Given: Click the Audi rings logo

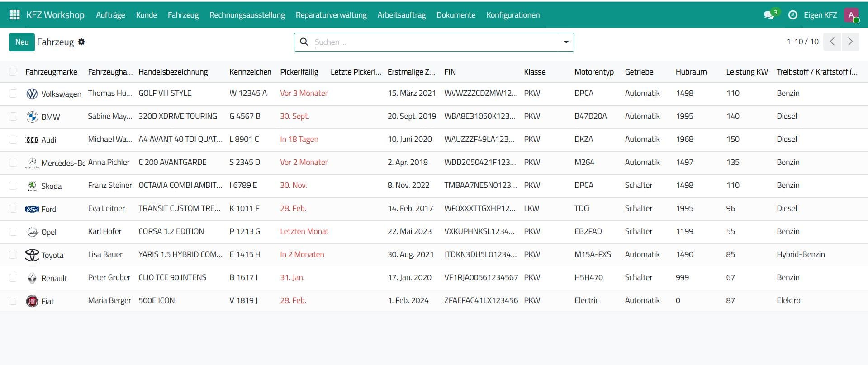Looking at the screenshot, I should [32, 140].
